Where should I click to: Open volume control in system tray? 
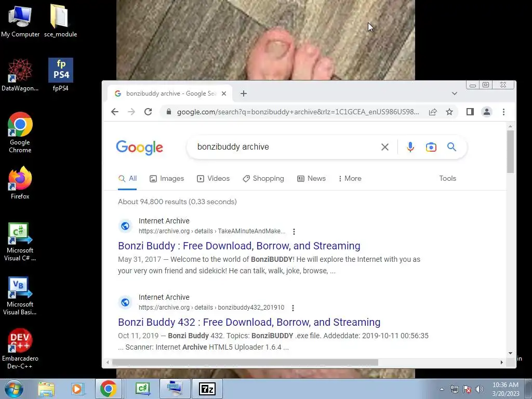coord(480,389)
